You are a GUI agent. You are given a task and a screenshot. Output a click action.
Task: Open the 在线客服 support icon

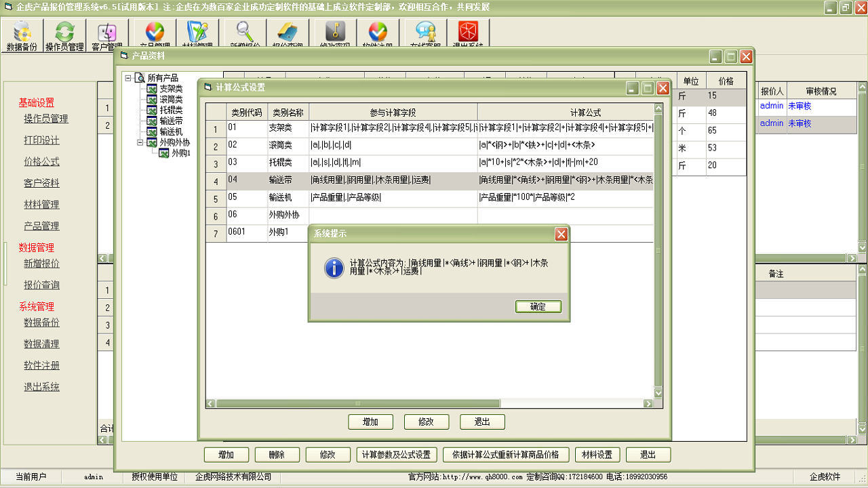[x=424, y=33]
